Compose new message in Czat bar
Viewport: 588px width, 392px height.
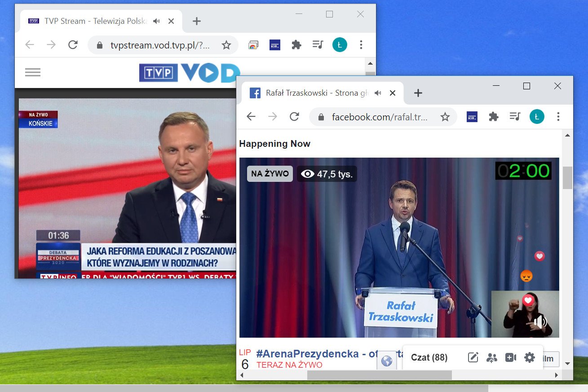coord(473,357)
